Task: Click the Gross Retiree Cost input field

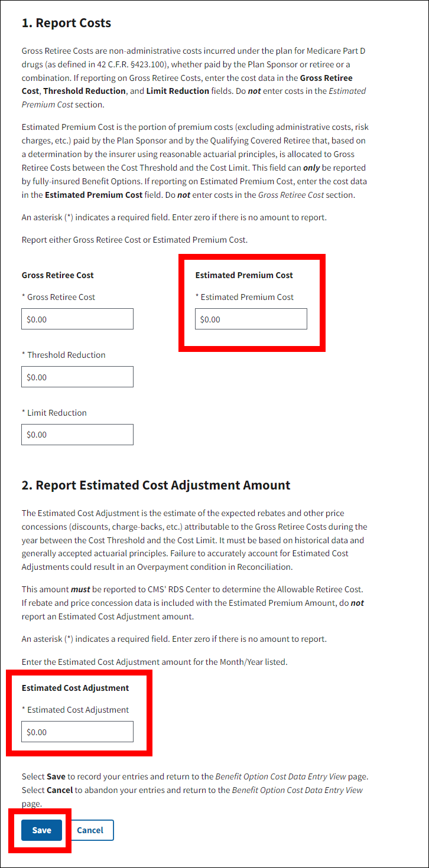Action: tap(77, 319)
